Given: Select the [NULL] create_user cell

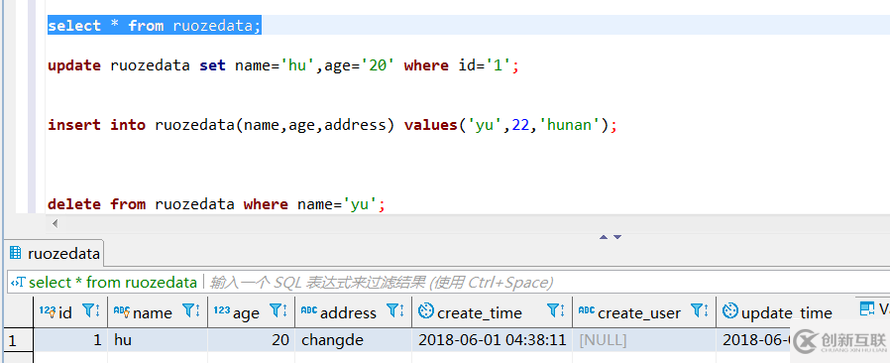Looking at the screenshot, I should [x=644, y=340].
